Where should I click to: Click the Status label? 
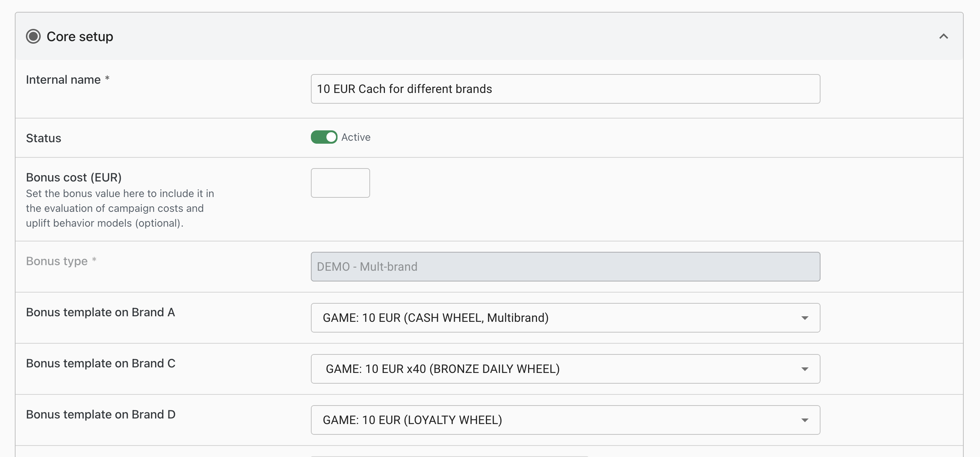[43, 138]
